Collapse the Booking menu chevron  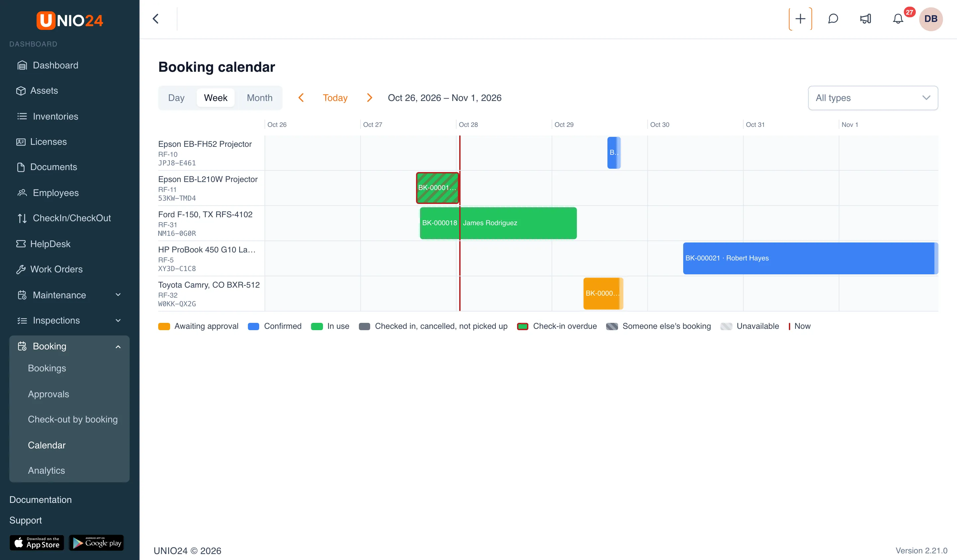(118, 347)
